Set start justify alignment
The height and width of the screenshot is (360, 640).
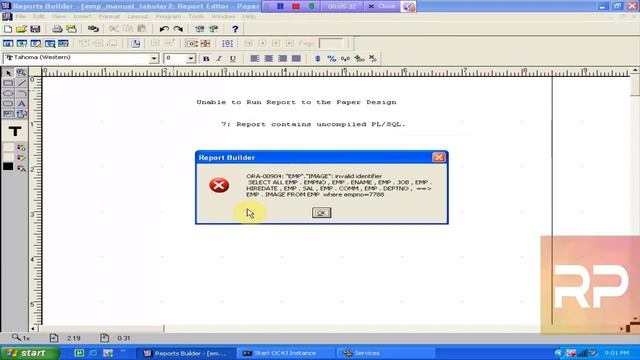(x=255, y=58)
